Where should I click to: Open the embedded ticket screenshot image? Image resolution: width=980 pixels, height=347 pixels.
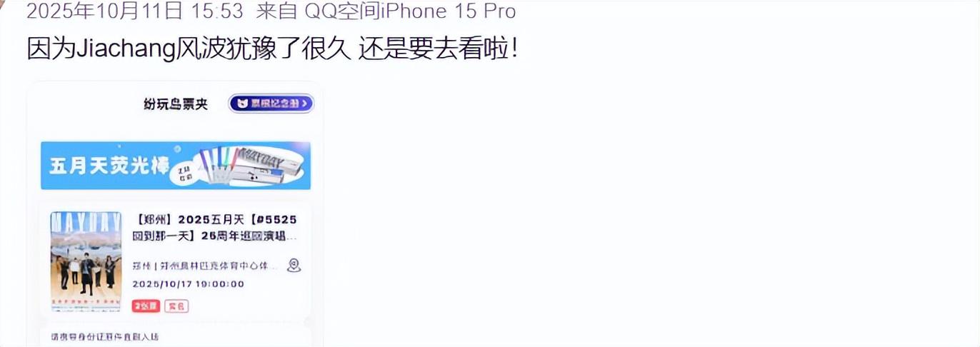coord(176,214)
